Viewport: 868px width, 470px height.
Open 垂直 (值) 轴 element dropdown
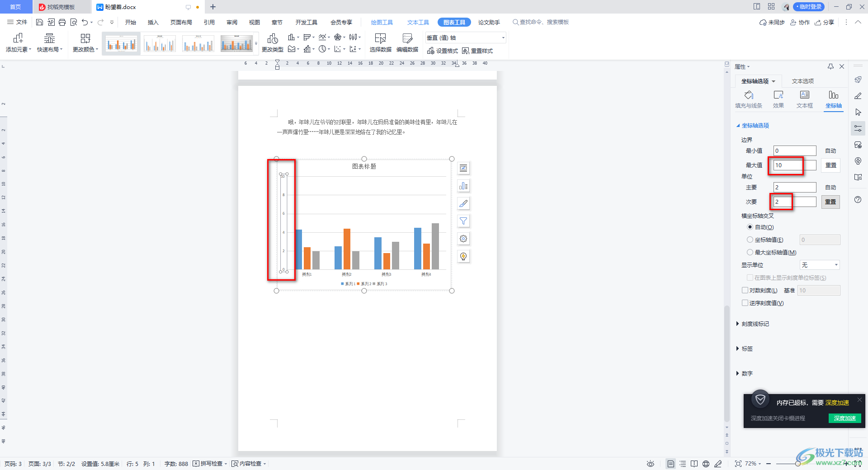coord(466,38)
